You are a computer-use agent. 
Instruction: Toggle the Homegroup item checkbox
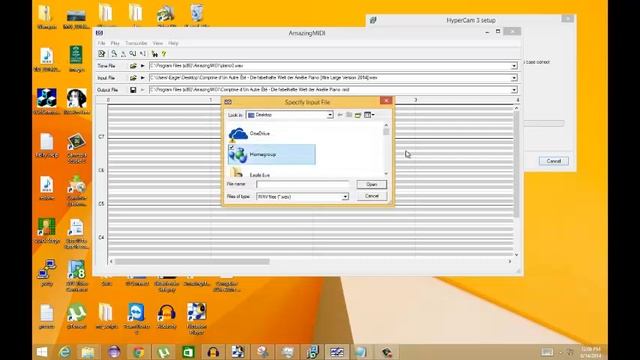coord(231,148)
